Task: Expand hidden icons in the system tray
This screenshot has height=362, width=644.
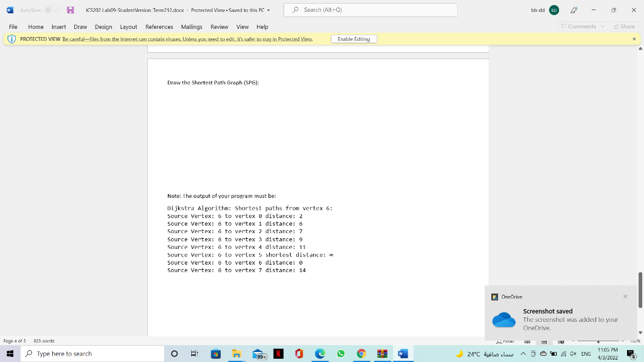Action: [x=523, y=353]
